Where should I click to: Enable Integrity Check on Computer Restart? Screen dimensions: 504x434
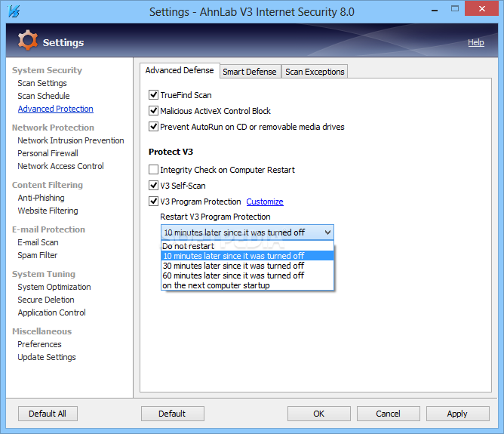[x=154, y=170]
